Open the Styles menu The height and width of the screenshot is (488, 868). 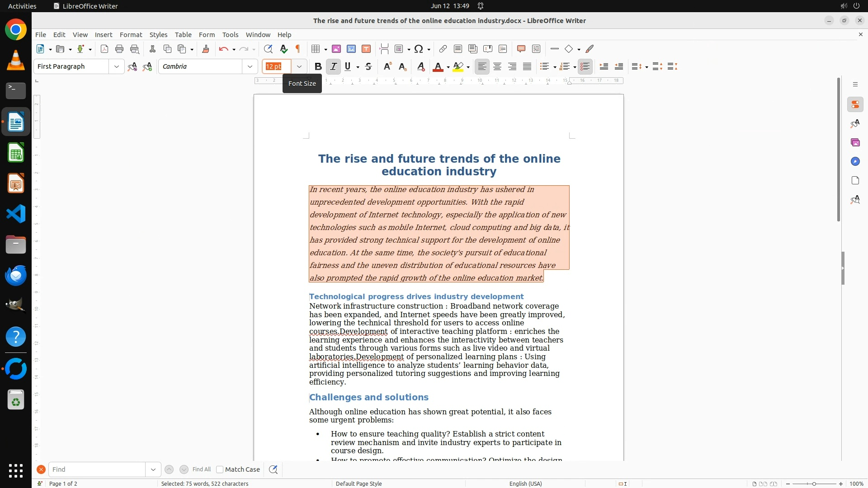coord(158,35)
